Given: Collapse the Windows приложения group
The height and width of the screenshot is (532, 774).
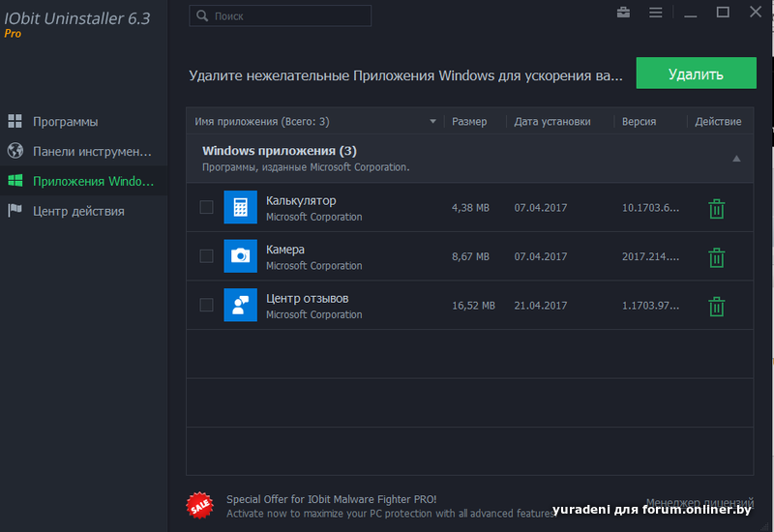Looking at the screenshot, I should pos(736,159).
